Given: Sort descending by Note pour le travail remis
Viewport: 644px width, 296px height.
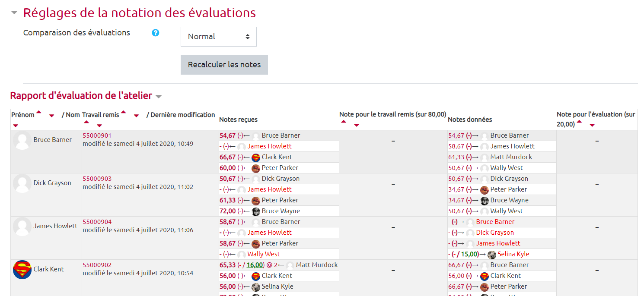Looking at the screenshot, I should coord(357,126).
